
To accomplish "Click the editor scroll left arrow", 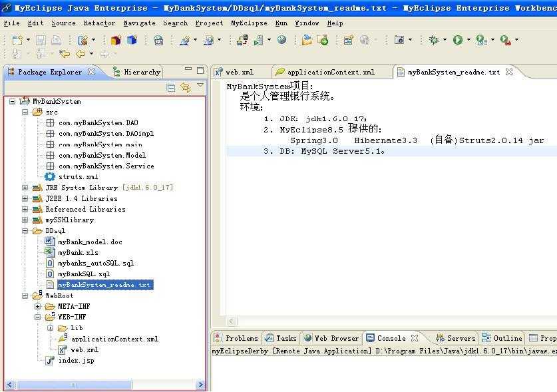I will [232, 321].
